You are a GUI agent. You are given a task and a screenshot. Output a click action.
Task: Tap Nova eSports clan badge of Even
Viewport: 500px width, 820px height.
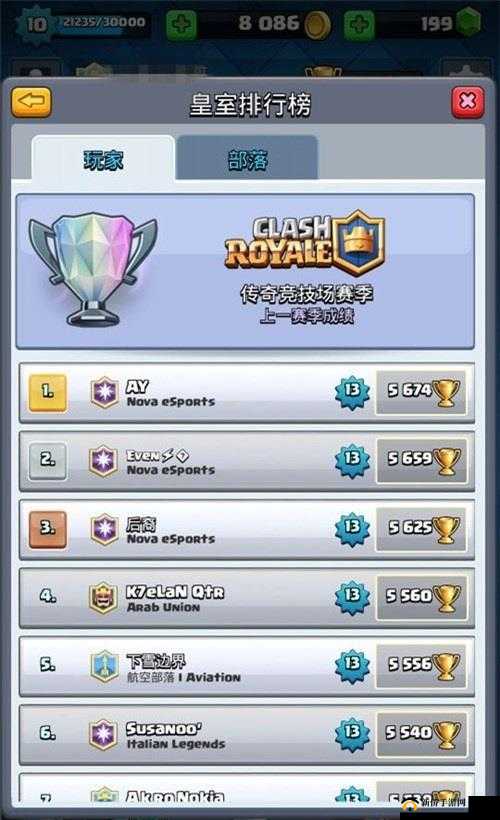click(x=104, y=460)
